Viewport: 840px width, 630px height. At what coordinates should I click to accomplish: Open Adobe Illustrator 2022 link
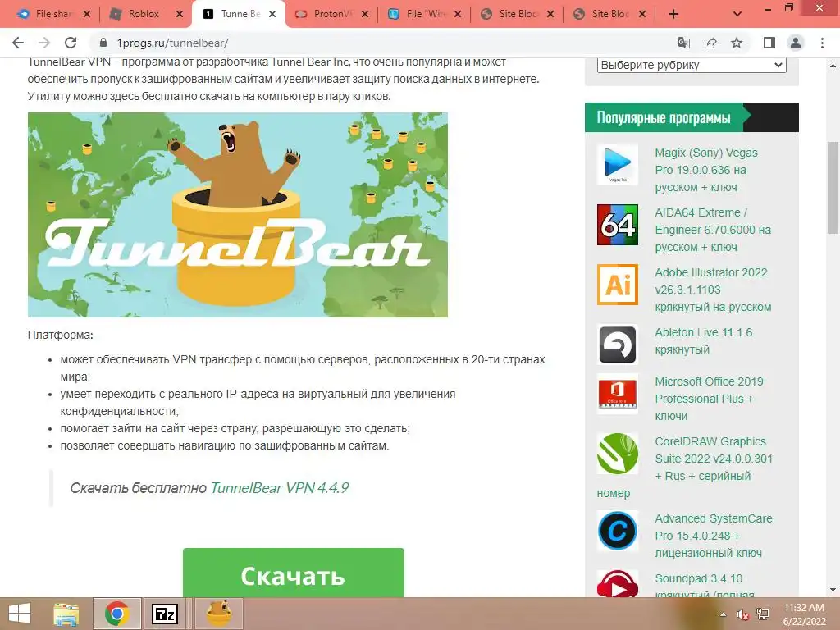(713, 290)
